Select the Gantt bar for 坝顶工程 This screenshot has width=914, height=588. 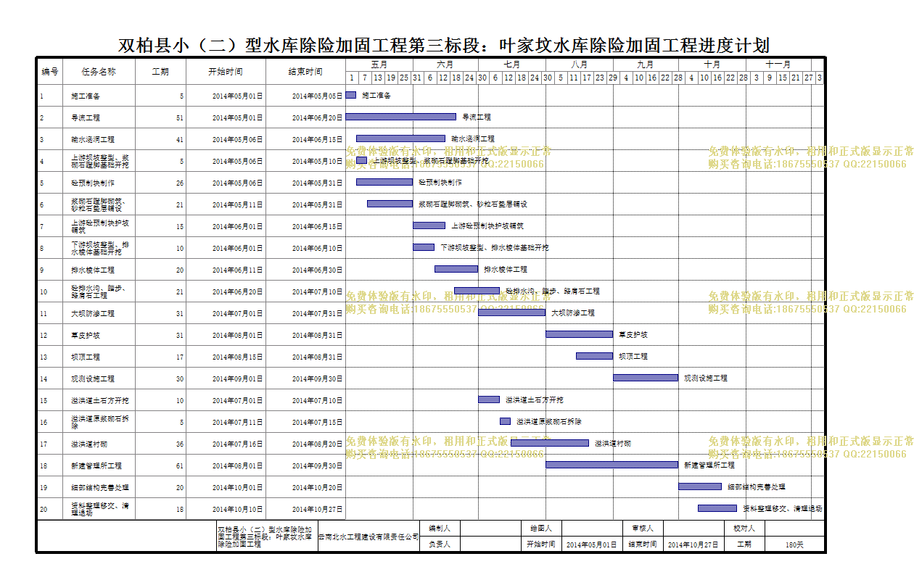point(594,356)
